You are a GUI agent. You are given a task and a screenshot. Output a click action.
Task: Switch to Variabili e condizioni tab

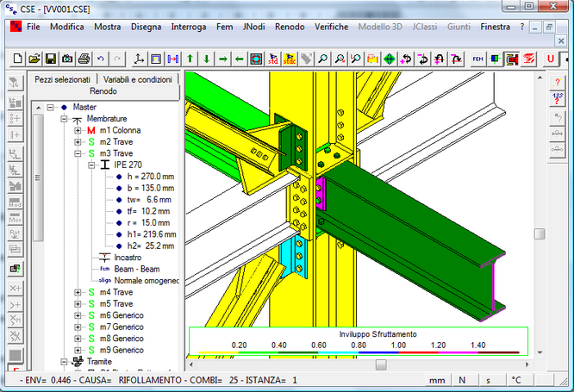coord(138,78)
